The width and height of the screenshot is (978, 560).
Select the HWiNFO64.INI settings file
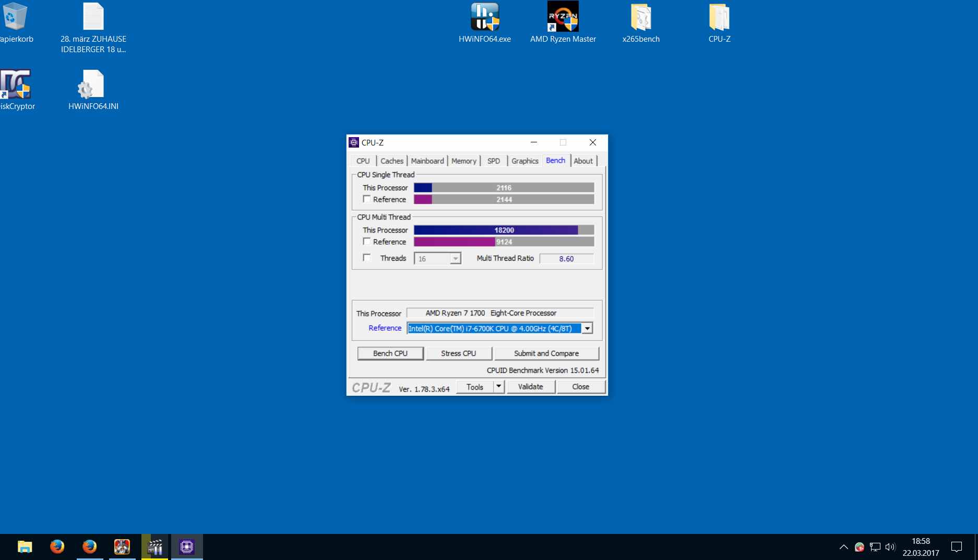click(93, 90)
